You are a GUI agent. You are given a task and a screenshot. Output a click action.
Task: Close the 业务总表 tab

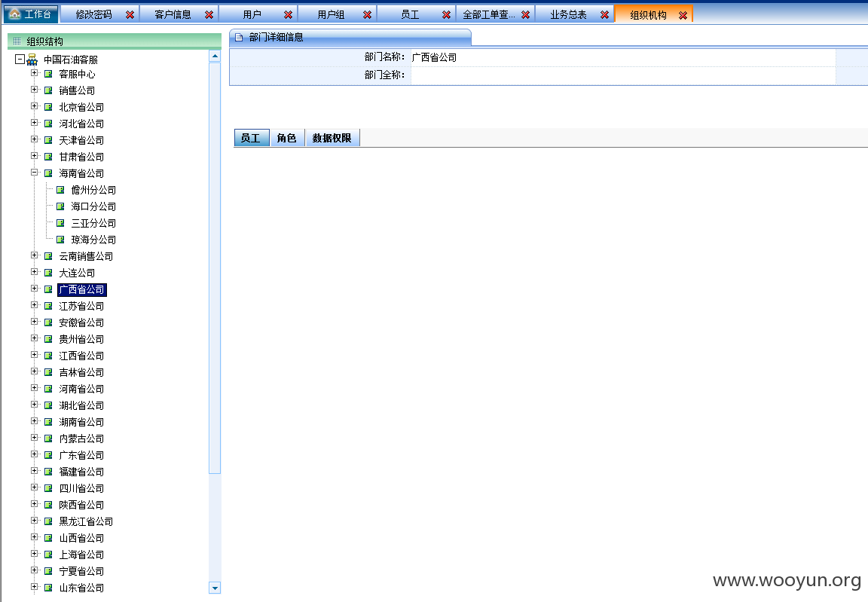click(x=604, y=15)
